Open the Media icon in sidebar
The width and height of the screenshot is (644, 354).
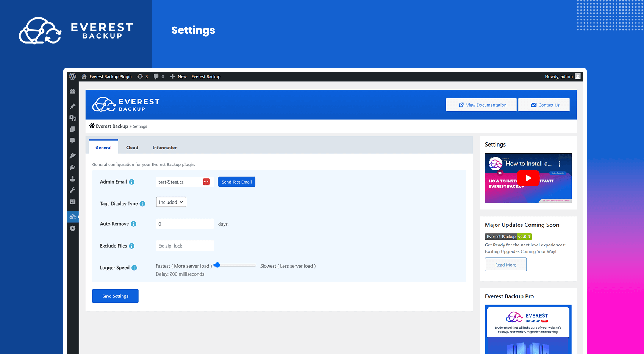pyautogui.click(x=73, y=118)
